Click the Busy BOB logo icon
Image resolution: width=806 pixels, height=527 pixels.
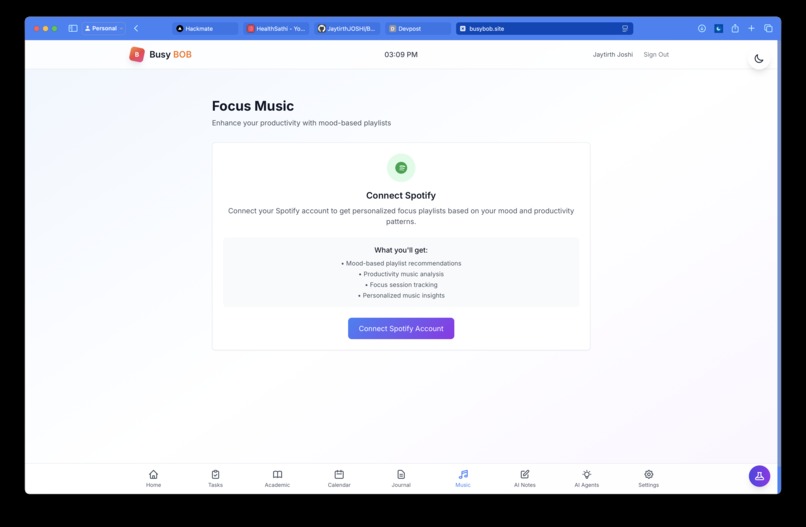point(137,54)
